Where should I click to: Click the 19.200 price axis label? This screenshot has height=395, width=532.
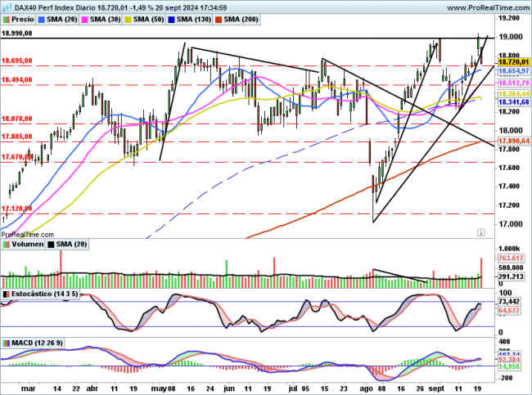508,18
